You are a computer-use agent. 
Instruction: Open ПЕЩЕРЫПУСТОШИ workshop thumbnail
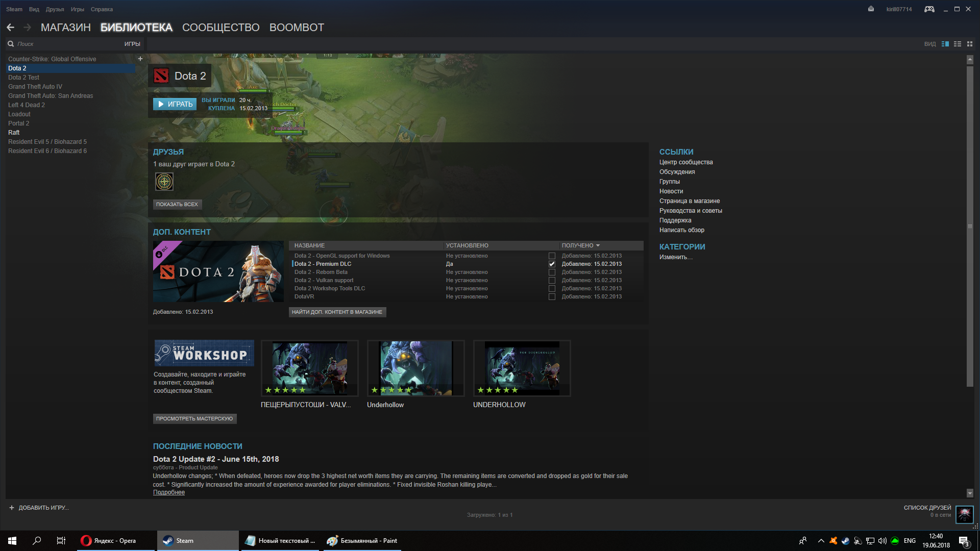tap(310, 368)
